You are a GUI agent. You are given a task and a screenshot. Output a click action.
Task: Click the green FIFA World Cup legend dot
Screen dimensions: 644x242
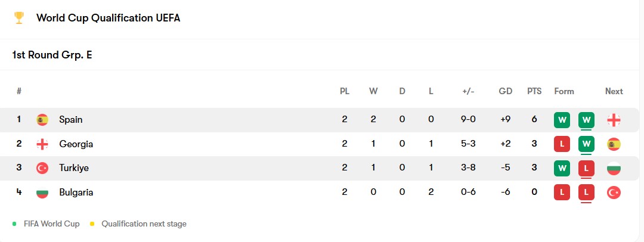[x=14, y=224]
